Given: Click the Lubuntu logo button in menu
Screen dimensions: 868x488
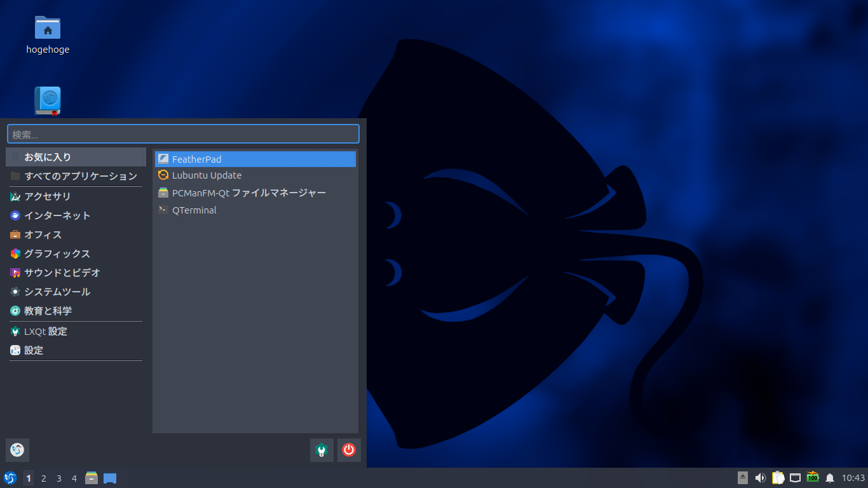Looking at the screenshot, I should 17,450.
